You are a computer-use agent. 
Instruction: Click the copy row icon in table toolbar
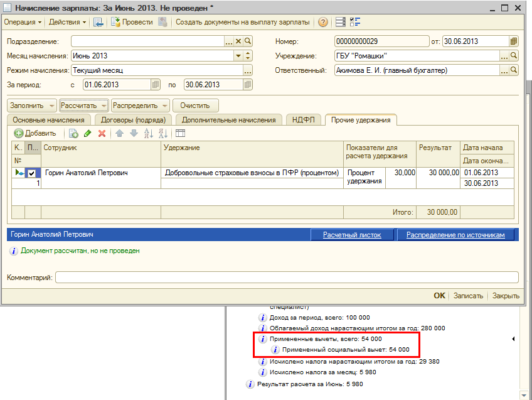[73, 134]
